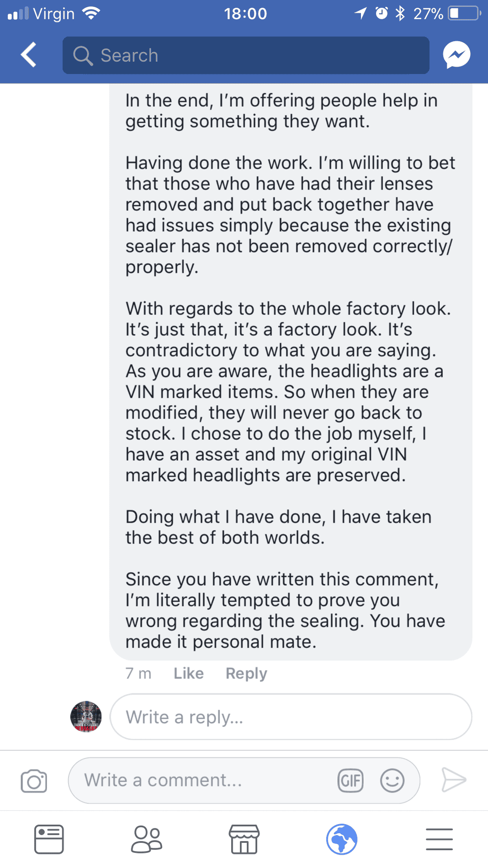This screenshot has height=868, width=488.
Task: Send the comment with the arrow icon
Action: 454,779
